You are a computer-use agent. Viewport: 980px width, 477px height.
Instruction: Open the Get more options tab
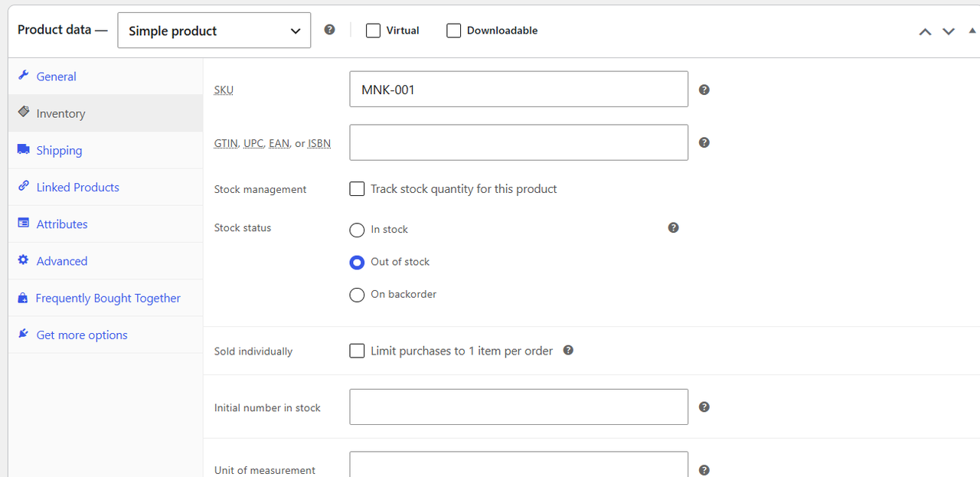pyautogui.click(x=106, y=335)
